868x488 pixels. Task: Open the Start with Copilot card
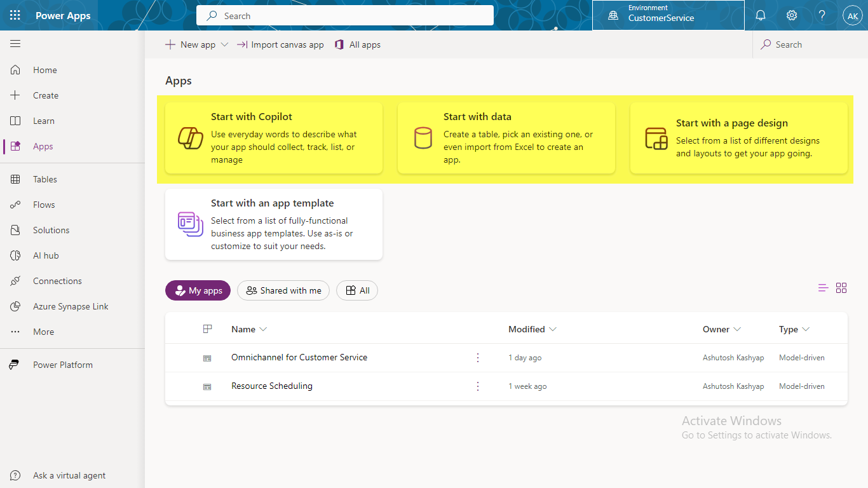pyautogui.click(x=274, y=138)
